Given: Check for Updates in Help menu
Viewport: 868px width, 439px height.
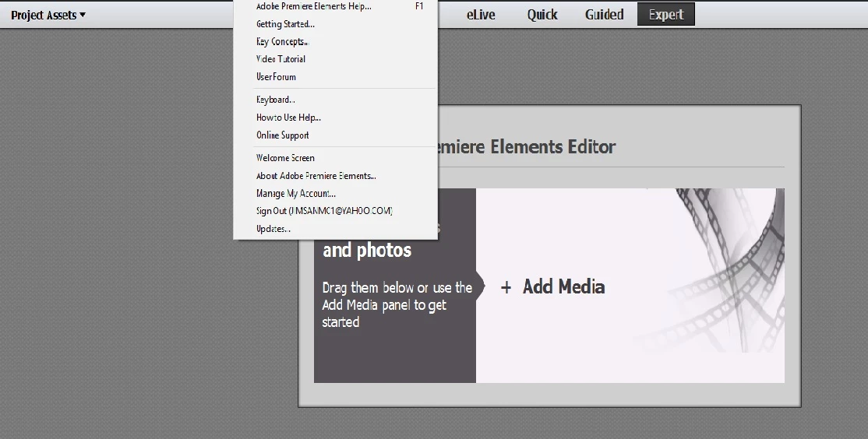Looking at the screenshot, I should point(336,228).
